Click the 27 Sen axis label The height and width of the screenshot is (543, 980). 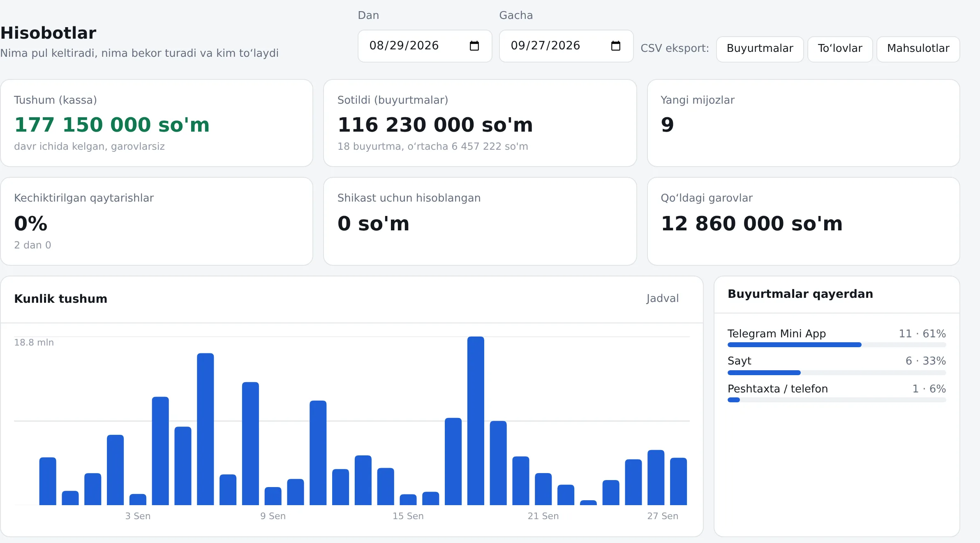coord(663,516)
